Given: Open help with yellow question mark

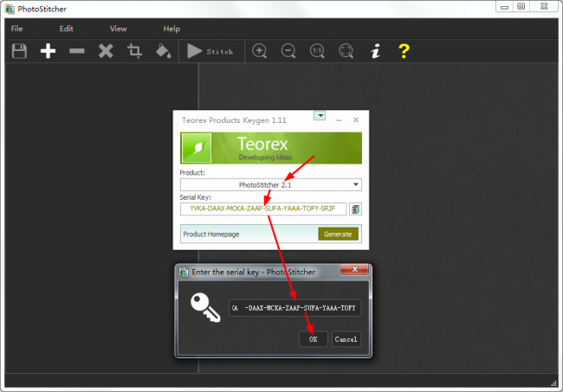Looking at the screenshot, I should tap(404, 51).
